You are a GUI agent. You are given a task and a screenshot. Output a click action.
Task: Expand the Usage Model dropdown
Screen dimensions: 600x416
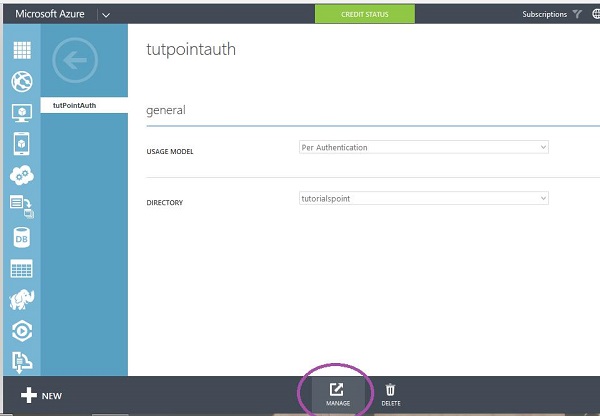424,147
